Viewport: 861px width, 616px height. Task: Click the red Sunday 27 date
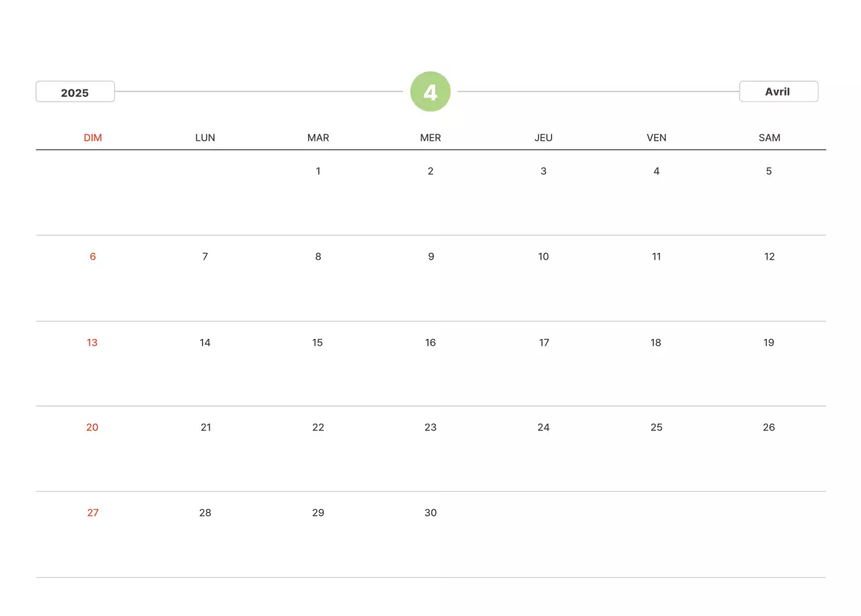[93, 513]
